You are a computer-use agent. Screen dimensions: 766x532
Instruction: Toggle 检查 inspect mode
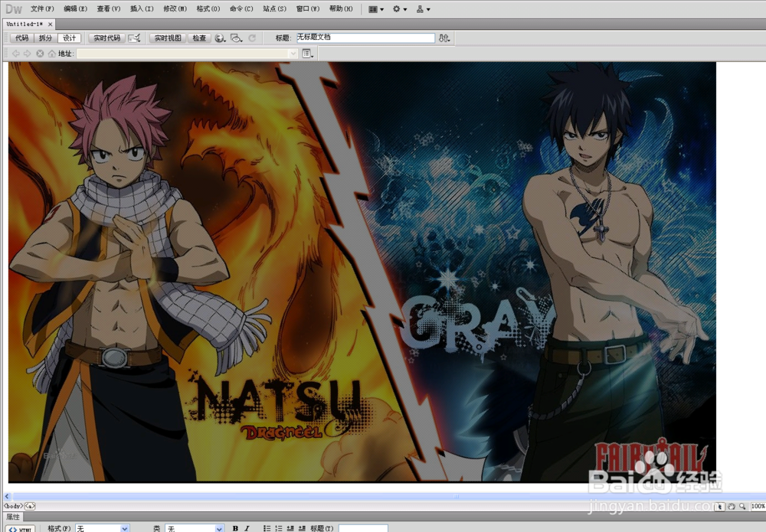point(199,38)
